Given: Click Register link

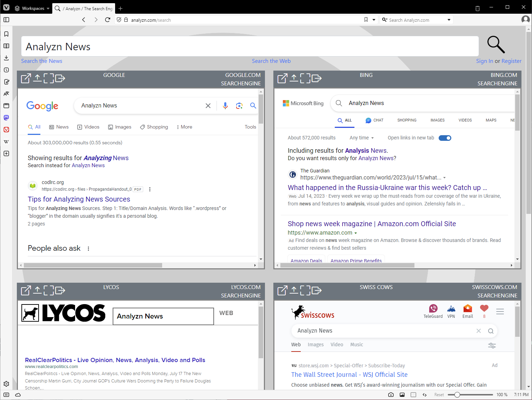Looking at the screenshot, I should tap(511, 61).
